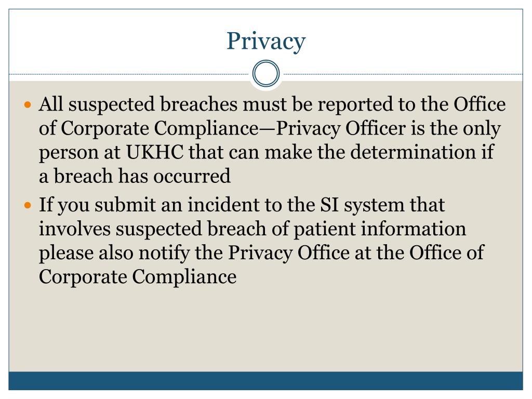Click the first orange bullet point
This screenshot has width=532, height=399.
tap(28, 105)
